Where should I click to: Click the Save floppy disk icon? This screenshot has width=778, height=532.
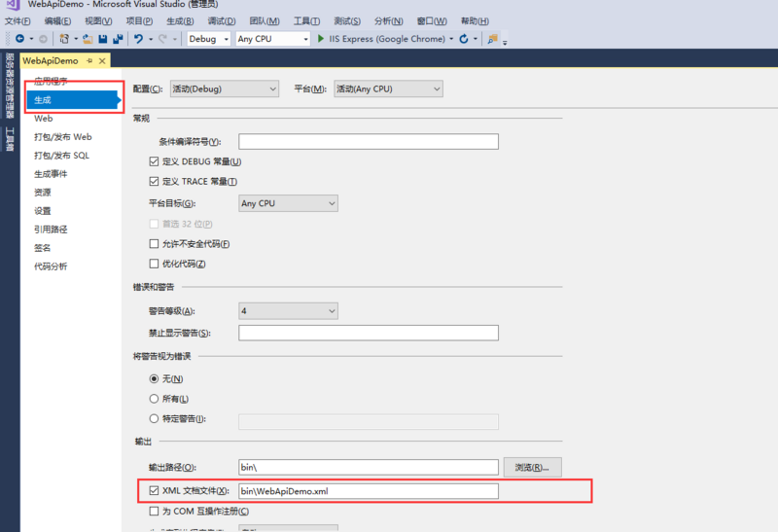pos(103,39)
